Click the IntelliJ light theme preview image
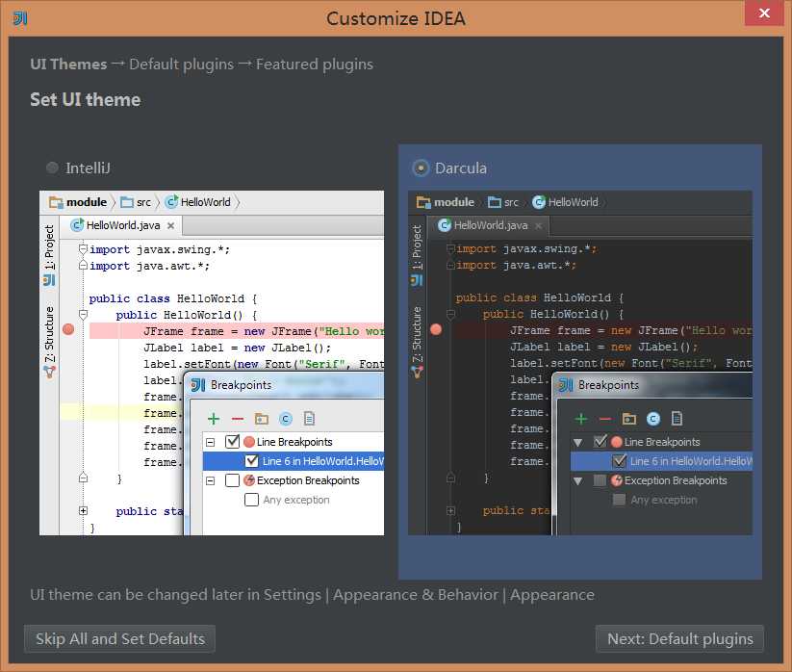The width and height of the screenshot is (792, 672). [x=212, y=363]
